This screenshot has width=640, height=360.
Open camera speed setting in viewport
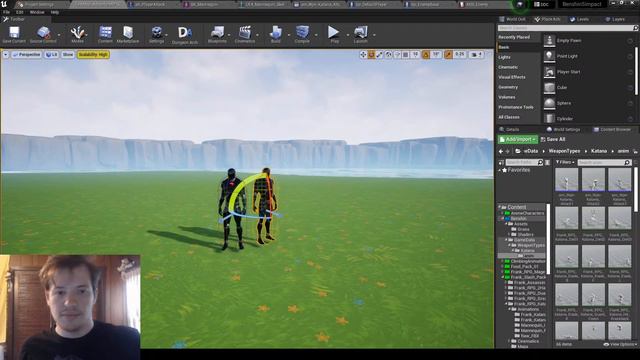coord(476,55)
